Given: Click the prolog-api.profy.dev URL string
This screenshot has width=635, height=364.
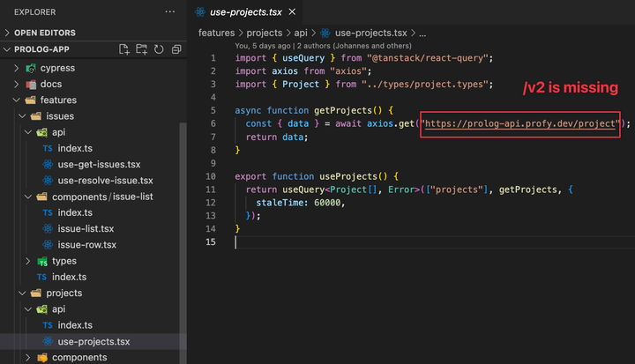Looking at the screenshot, I should coord(519,124).
